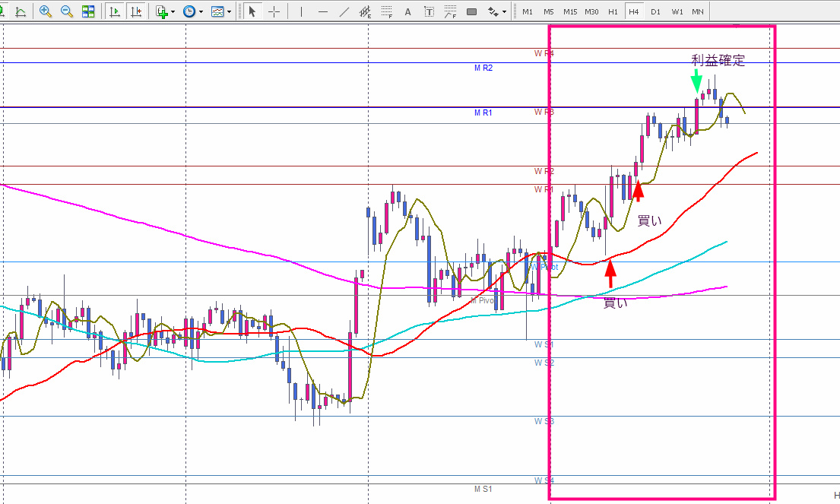This screenshot has height=504, width=840.
Task: Select the trendline drawing tool
Action: pyautogui.click(x=344, y=11)
